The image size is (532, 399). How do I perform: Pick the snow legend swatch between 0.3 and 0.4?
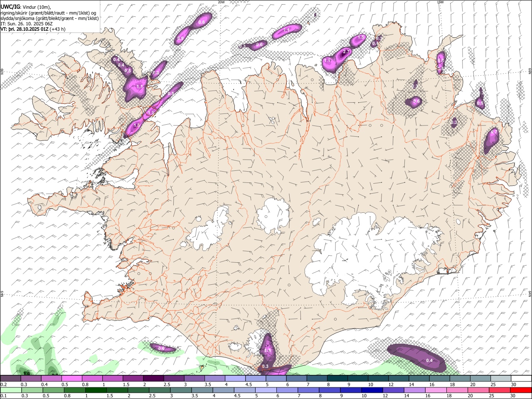coord(31,379)
